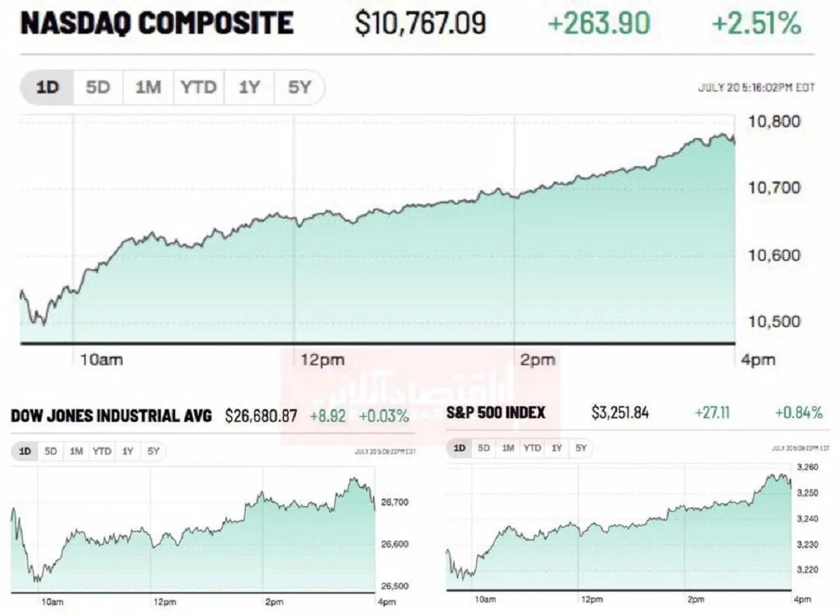
Task: Select 5D range on Dow Jones chart
Action: 50,451
